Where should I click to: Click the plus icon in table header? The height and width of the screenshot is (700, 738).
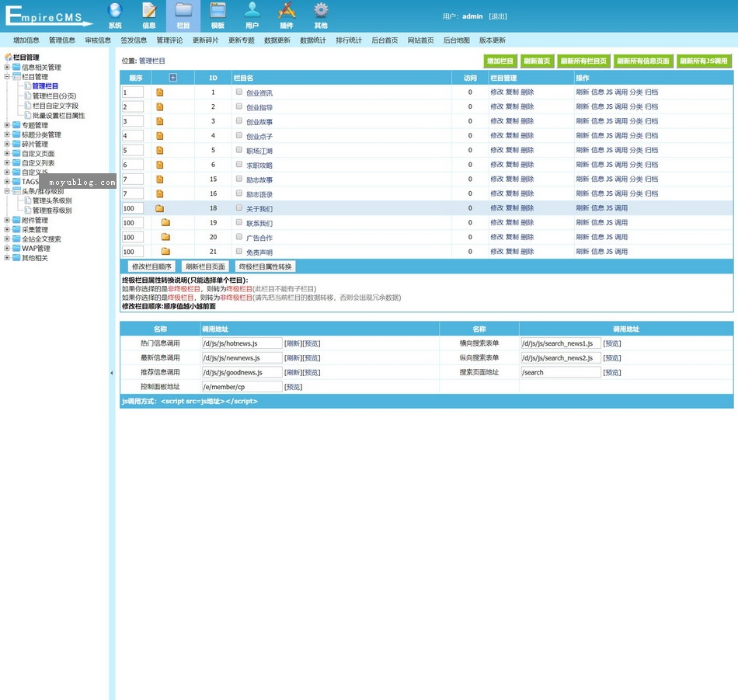point(172,78)
